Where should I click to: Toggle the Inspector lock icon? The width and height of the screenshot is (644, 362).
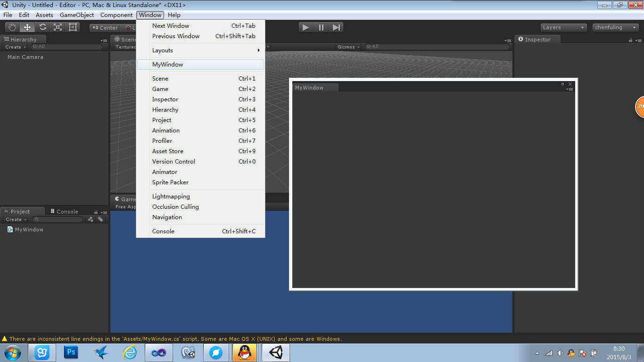(631, 40)
